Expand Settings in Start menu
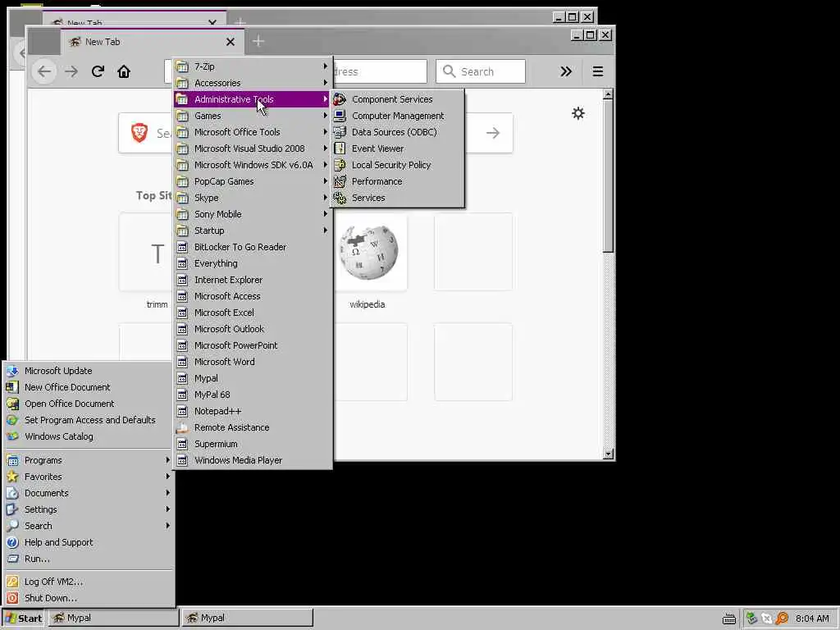Viewport: 840px width, 630px height. [89, 509]
